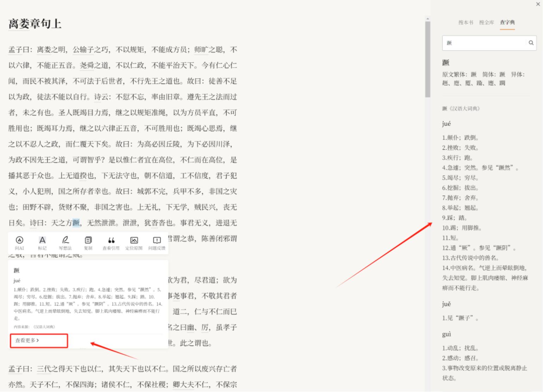Click the underlined term 卿大夫 in the last paragraph
Viewport: 543px width, 392px height.
(x=183, y=385)
